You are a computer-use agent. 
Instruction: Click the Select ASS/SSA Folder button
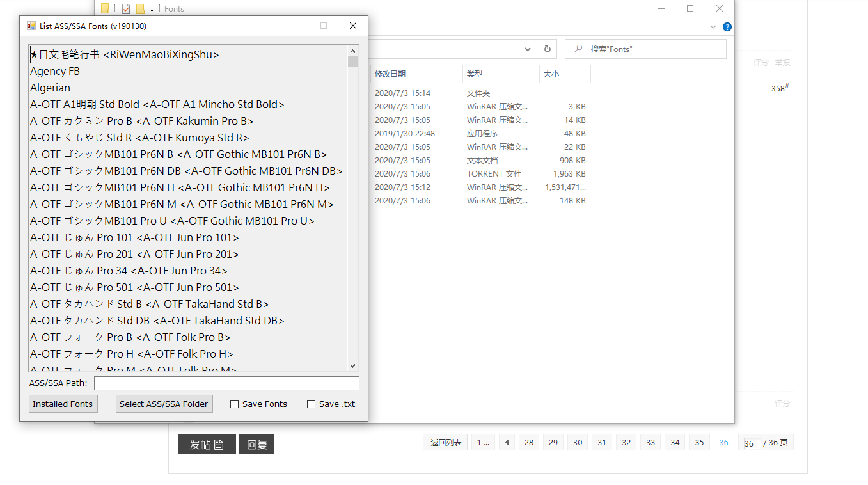164,404
